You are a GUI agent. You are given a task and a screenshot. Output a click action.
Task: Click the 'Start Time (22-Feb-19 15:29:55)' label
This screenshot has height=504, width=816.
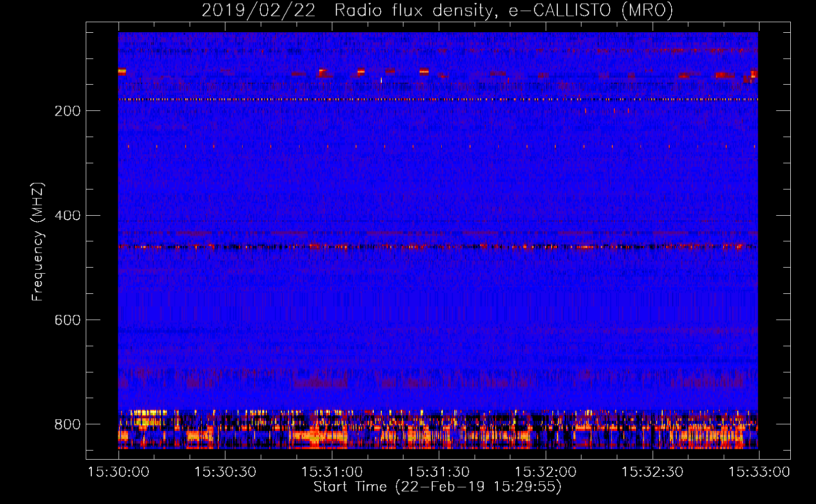[x=438, y=487]
